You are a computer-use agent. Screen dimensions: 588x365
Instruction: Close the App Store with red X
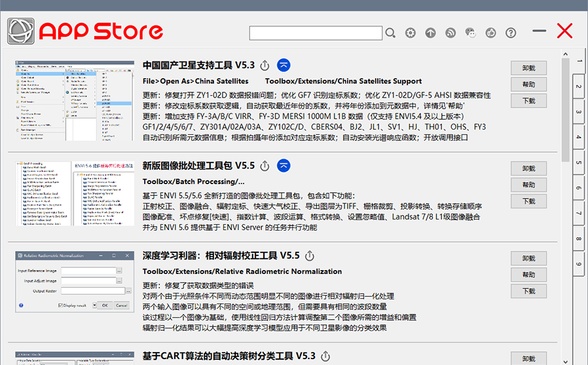(564, 31)
